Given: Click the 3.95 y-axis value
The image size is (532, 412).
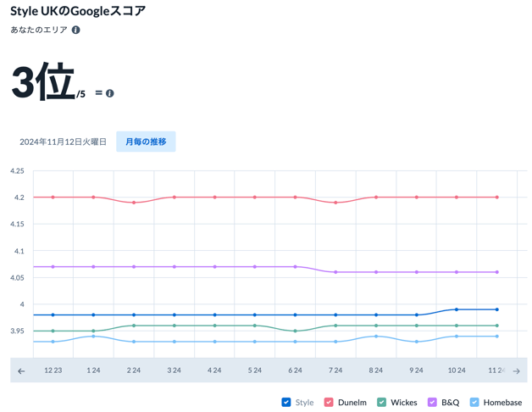Looking at the screenshot, I should 17,331.
